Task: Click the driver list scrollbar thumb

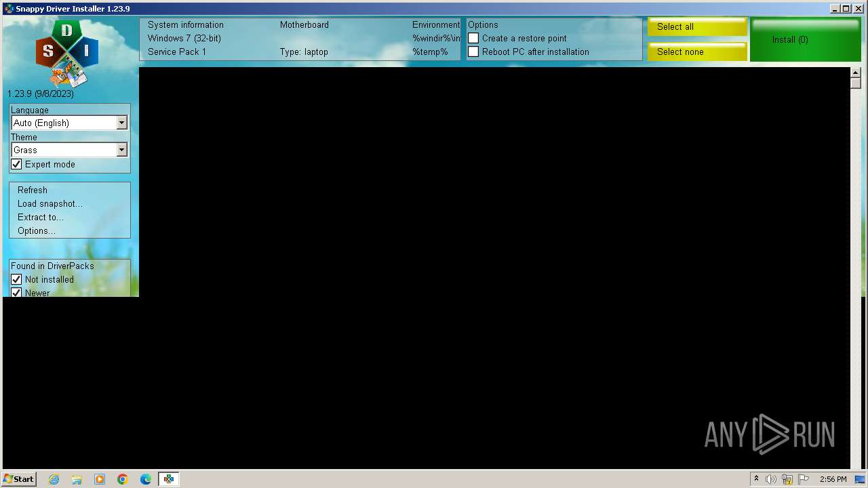Action: pyautogui.click(x=855, y=83)
